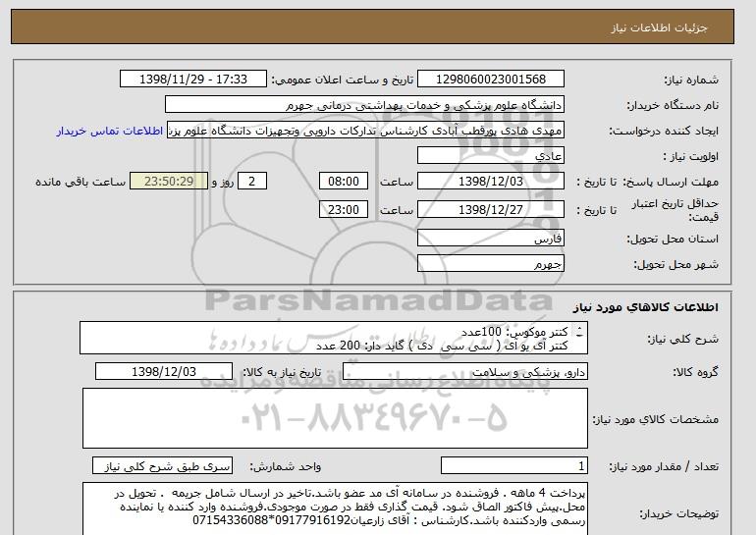Click the scroll arrows of general description box
Screen dimensions: 756x535
click(x=579, y=332)
